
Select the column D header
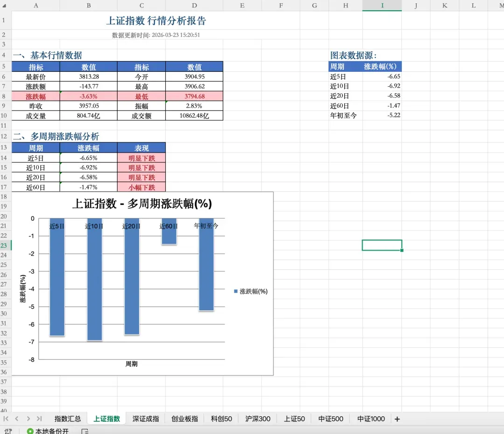point(194,5)
